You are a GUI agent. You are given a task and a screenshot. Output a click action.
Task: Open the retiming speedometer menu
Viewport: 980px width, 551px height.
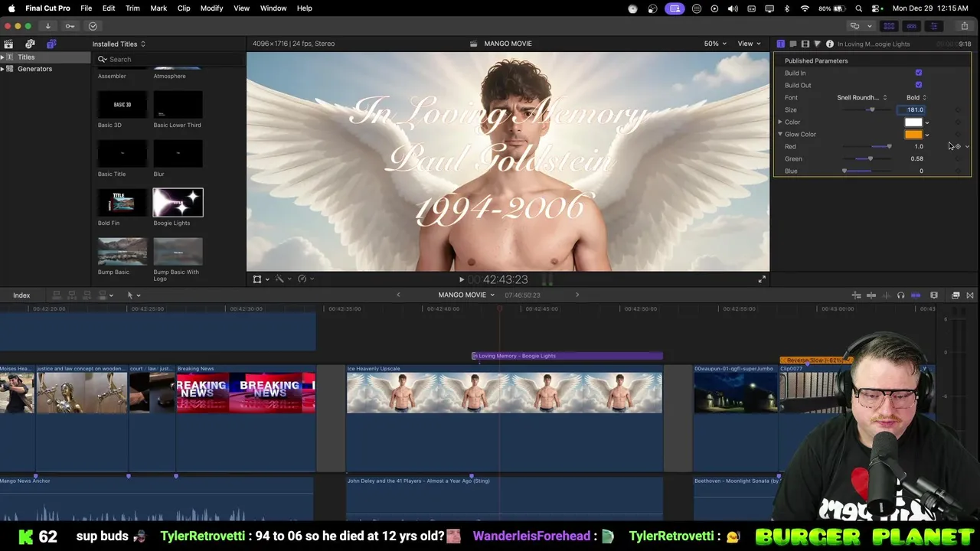tap(305, 279)
